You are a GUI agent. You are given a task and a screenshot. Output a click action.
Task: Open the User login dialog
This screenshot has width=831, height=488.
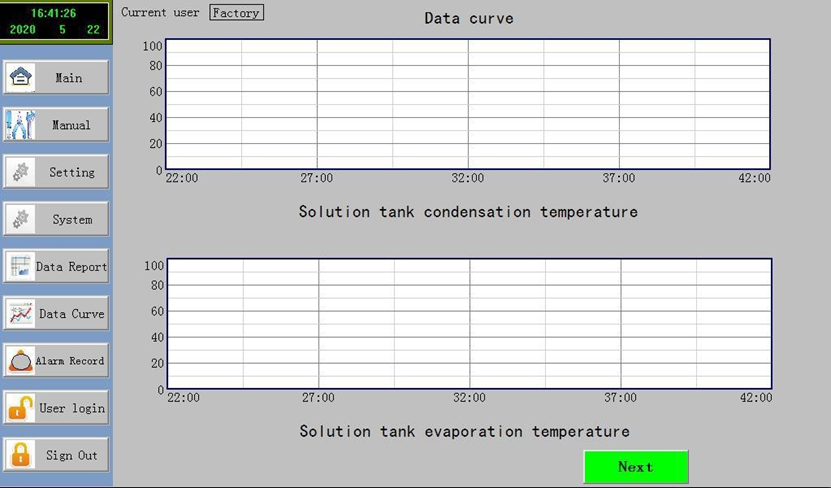pyautogui.click(x=56, y=408)
